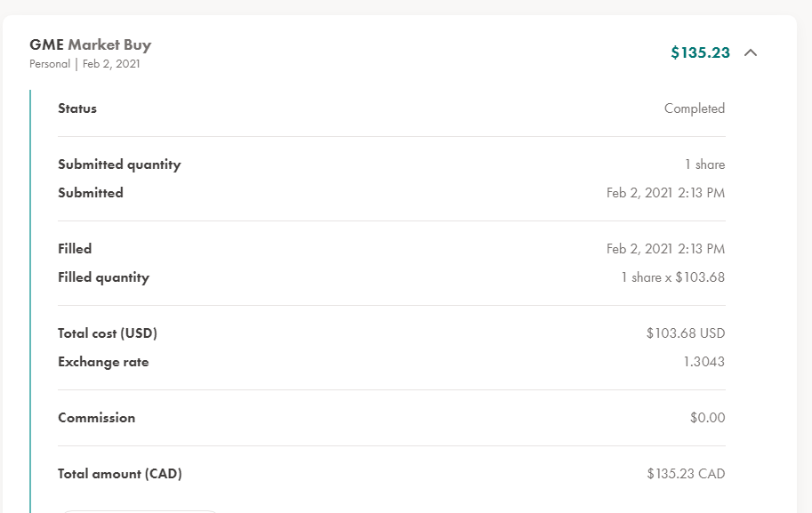The height and width of the screenshot is (513, 812).
Task: Click the Status label
Action: 77,108
